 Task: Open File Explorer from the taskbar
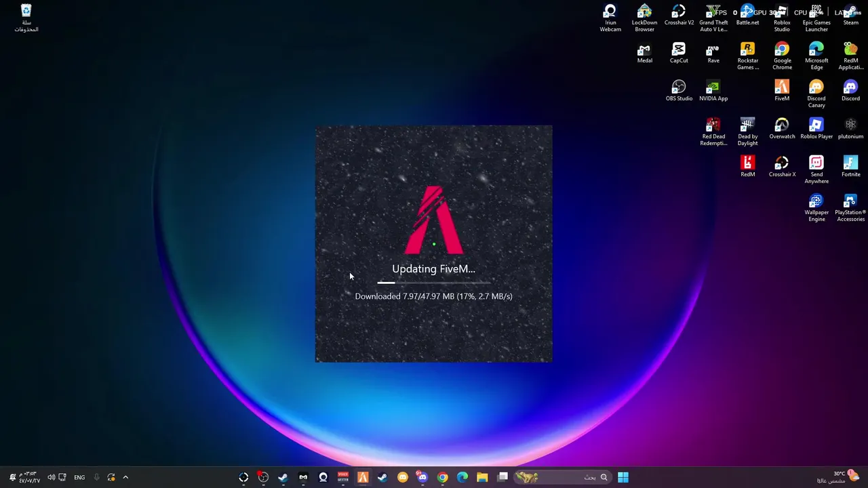pos(482,477)
